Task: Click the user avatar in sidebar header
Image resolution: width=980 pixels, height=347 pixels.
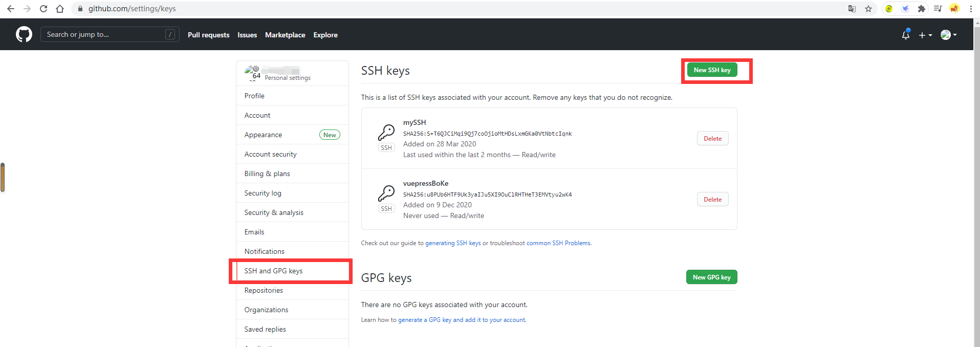Action: point(253,73)
